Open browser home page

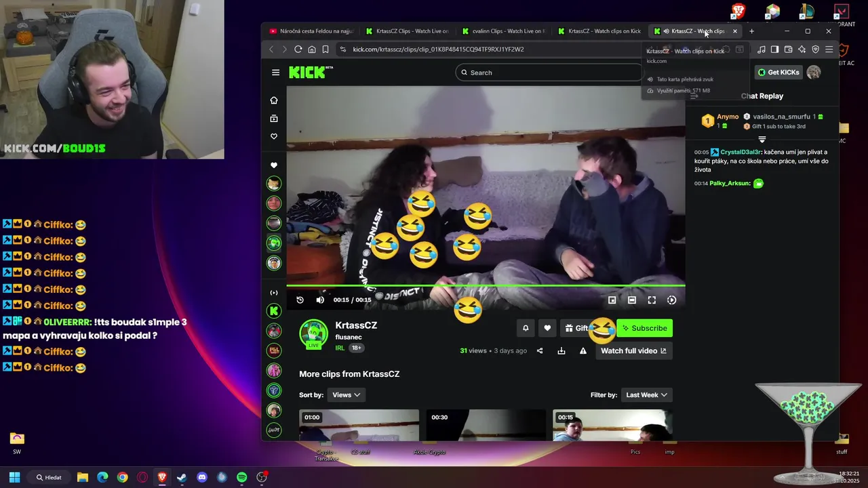pos(312,49)
